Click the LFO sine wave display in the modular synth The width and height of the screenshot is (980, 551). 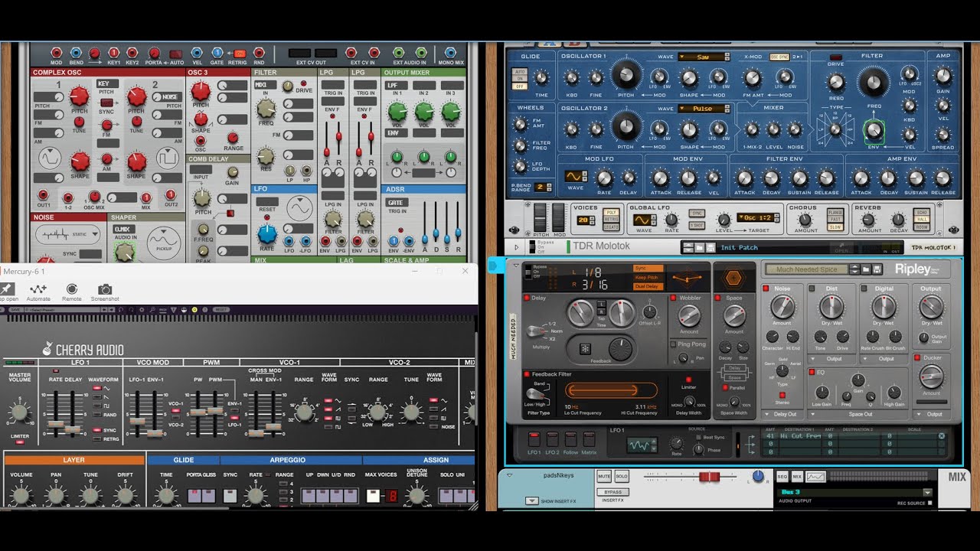point(299,207)
